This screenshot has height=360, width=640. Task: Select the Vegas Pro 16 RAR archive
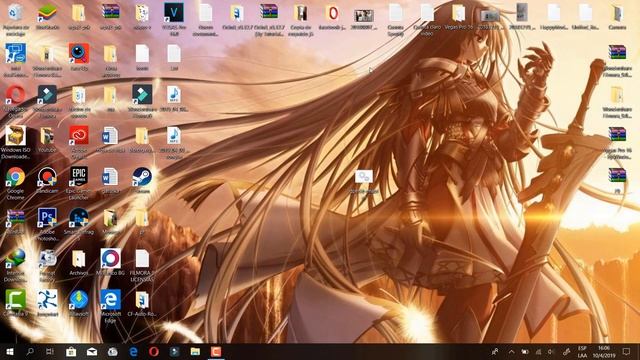(617, 135)
